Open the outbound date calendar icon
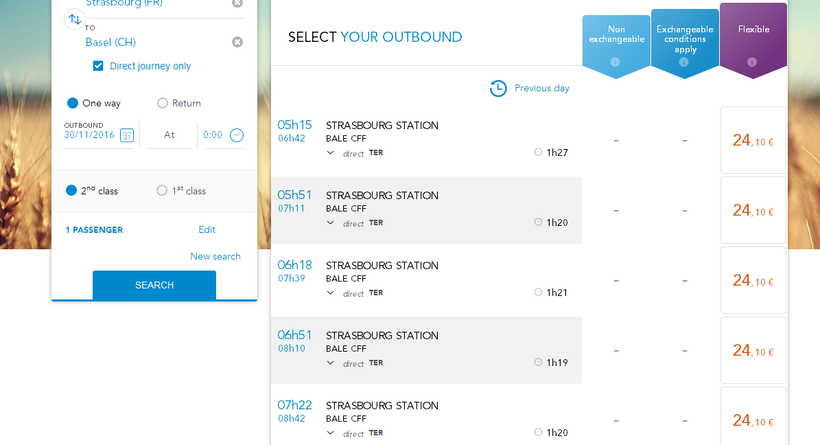Viewport: 820px width, 445px height. click(127, 135)
